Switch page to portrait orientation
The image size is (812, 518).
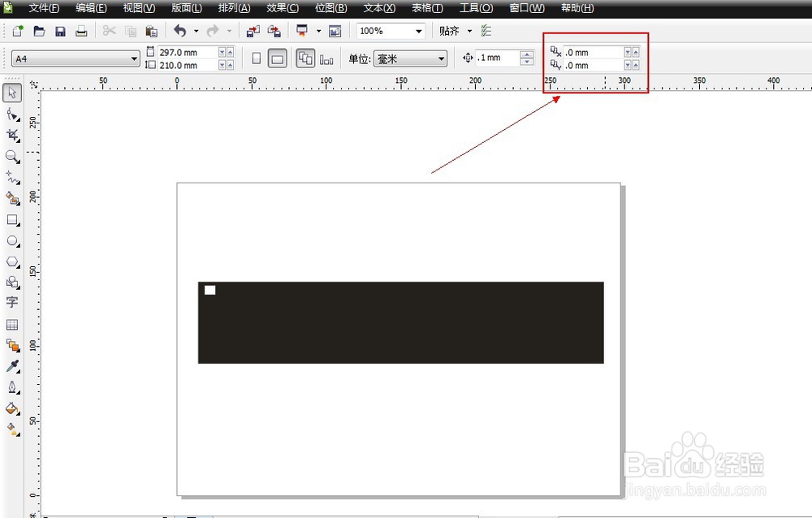[x=257, y=58]
